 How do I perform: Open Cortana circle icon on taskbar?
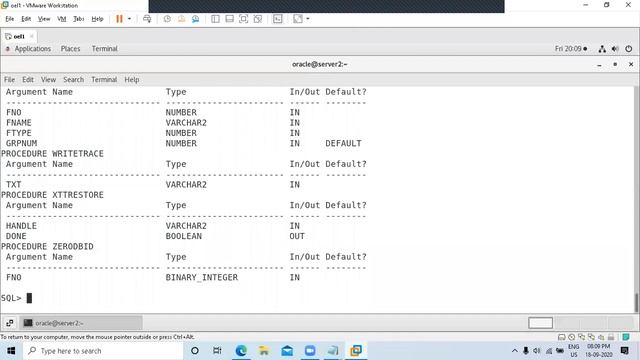pyautogui.click(x=195, y=351)
